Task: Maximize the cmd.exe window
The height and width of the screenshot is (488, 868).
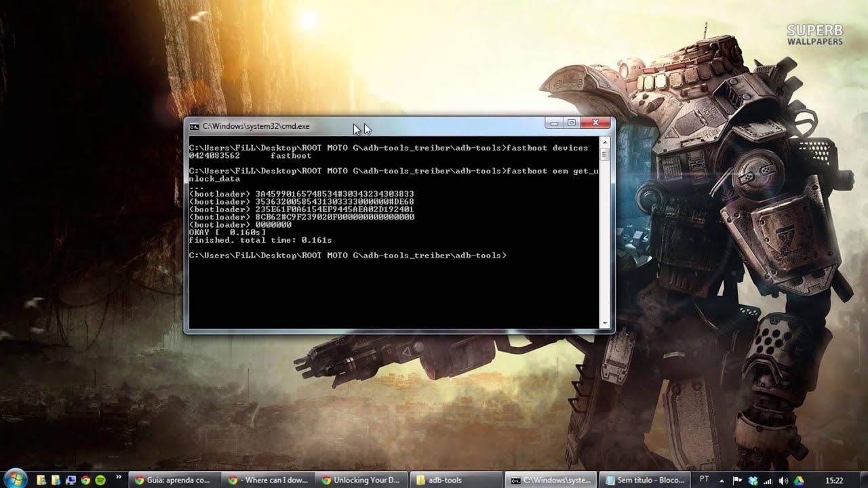Action: (572, 123)
